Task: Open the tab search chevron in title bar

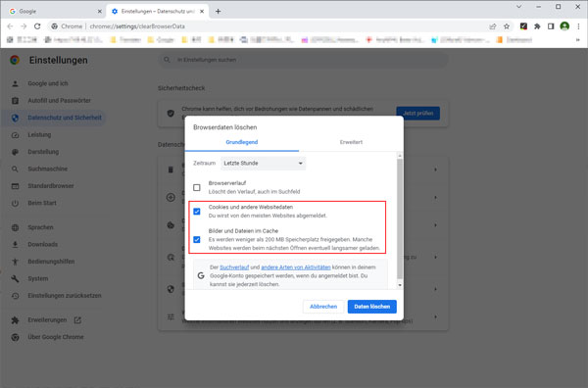Action: pyautogui.click(x=519, y=7)
